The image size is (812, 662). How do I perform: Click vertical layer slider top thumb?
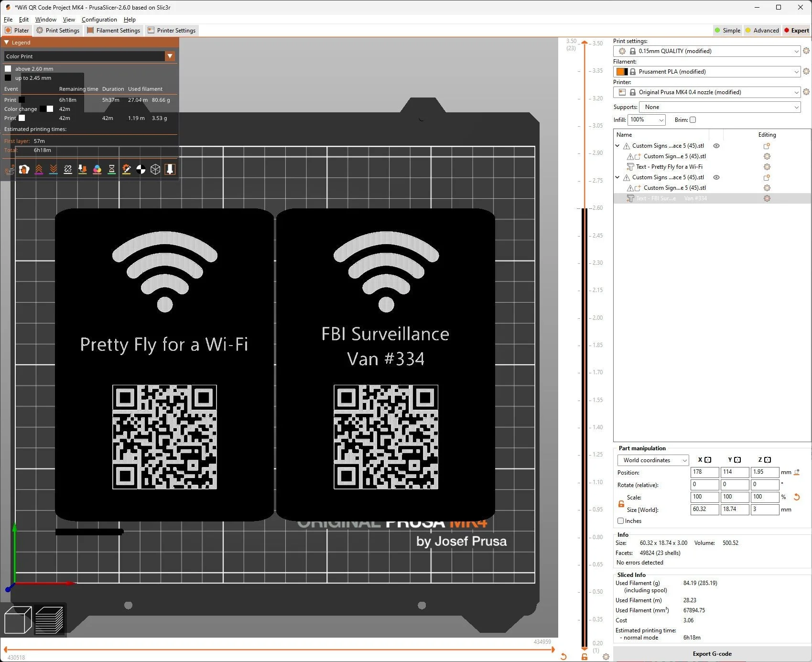[584, 43]
